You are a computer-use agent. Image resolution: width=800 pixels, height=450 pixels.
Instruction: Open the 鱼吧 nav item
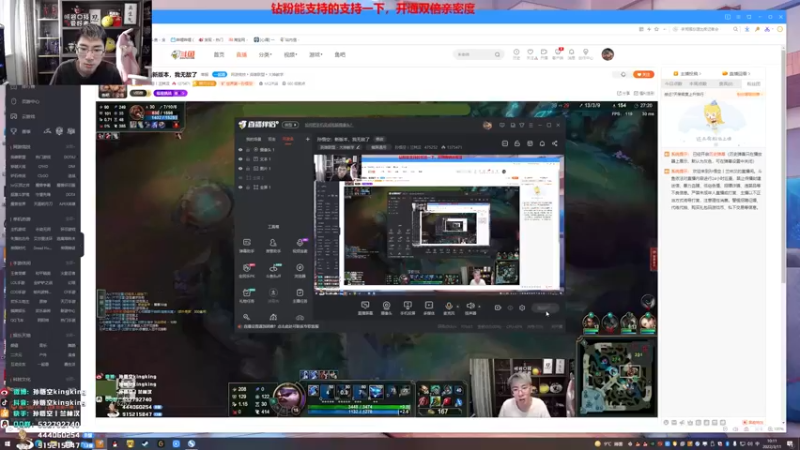[x=340, y=55]
